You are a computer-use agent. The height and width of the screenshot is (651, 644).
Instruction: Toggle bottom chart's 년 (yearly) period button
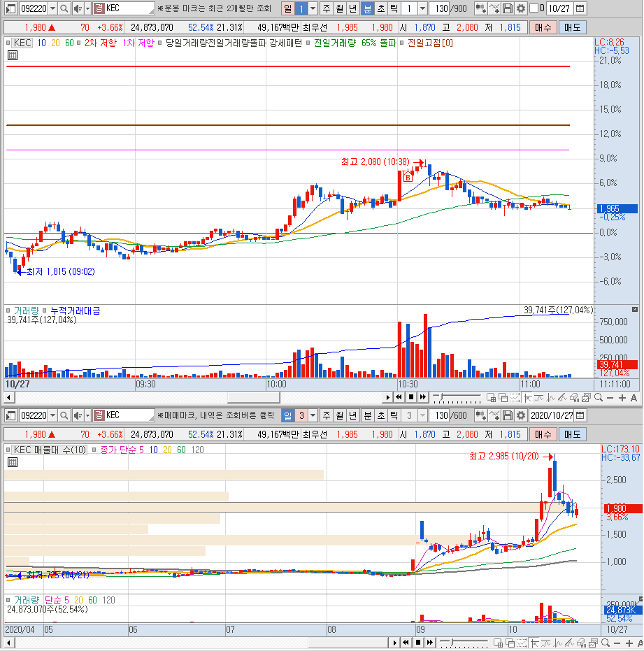(x=353, y=415)
